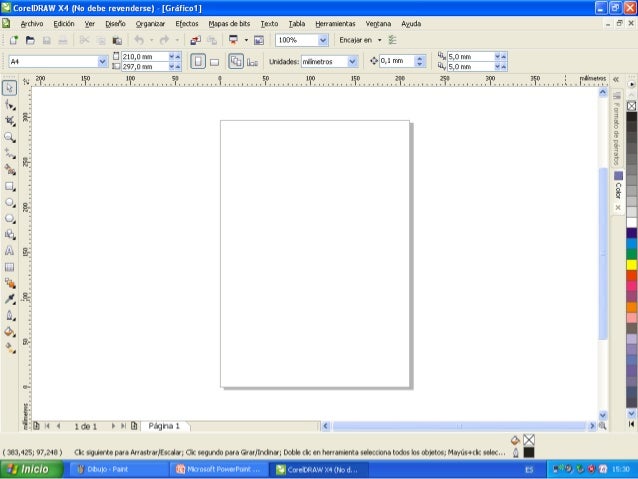Select the Ellipse tool
638x479 pixels.
tap(10, 203)
